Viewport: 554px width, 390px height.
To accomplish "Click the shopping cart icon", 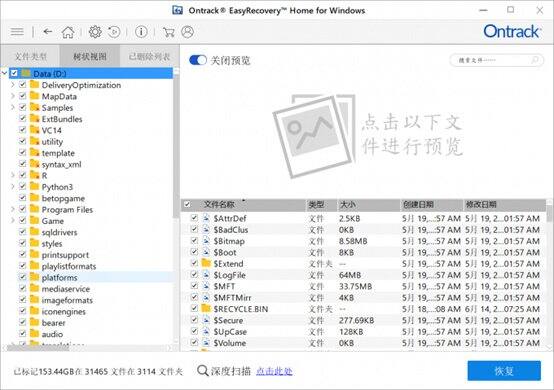I will click(x=169, y=32).
